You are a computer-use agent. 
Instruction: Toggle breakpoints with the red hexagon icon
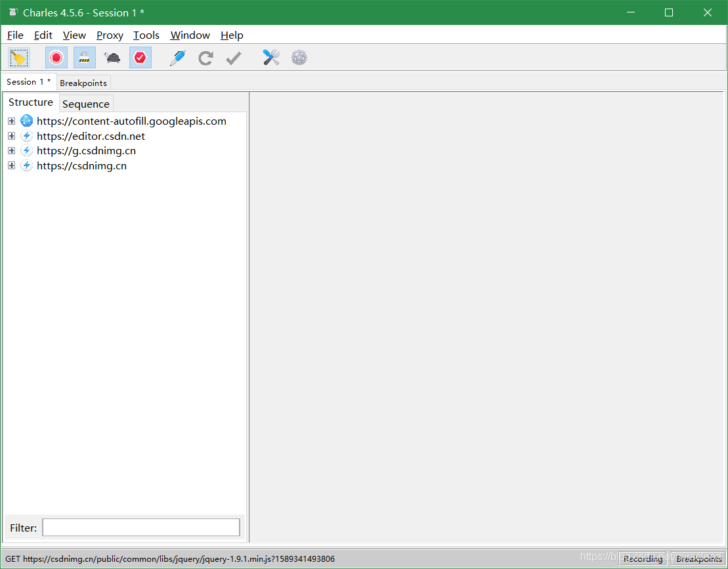[140, 58]
